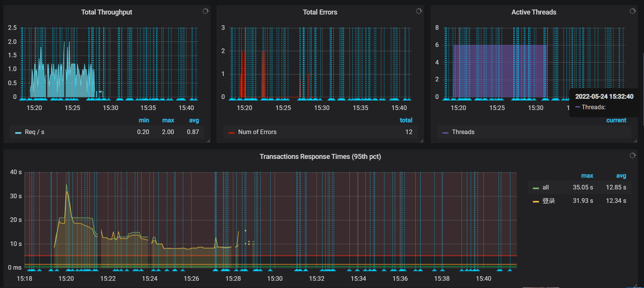Click the Transactions Response Times spinner icon
644x288 pixels.
click(x=633, y=155)
